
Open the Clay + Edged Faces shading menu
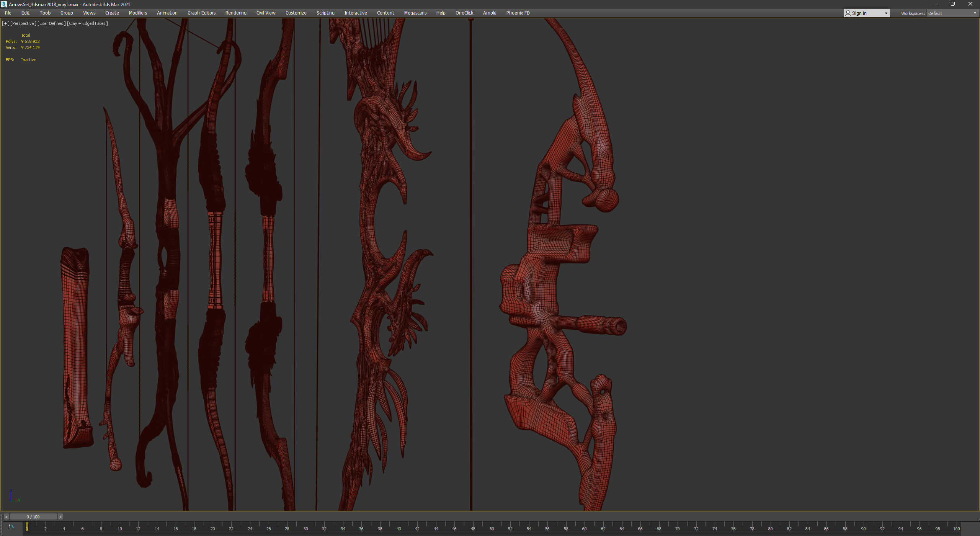[87, 23]
